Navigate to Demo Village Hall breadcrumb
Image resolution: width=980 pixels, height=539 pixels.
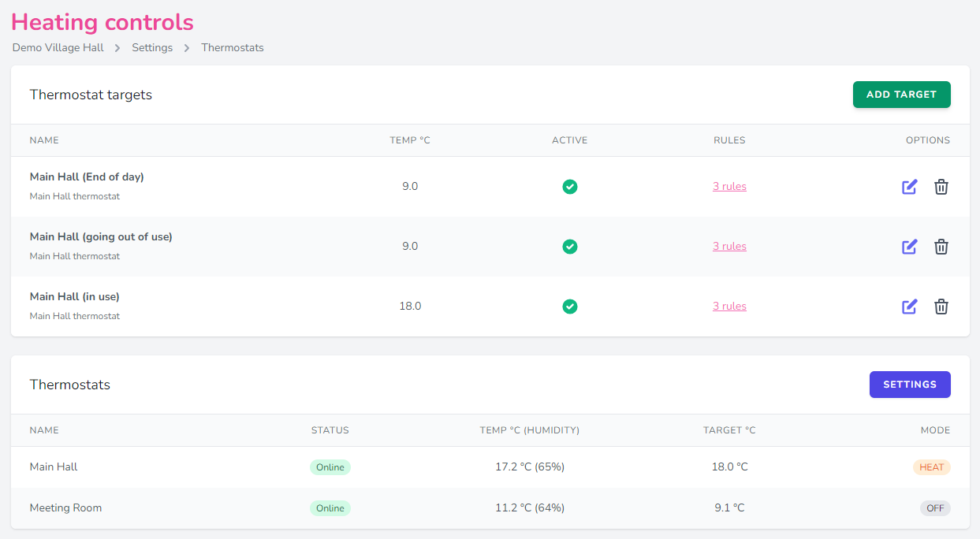[x=58, y=47]
